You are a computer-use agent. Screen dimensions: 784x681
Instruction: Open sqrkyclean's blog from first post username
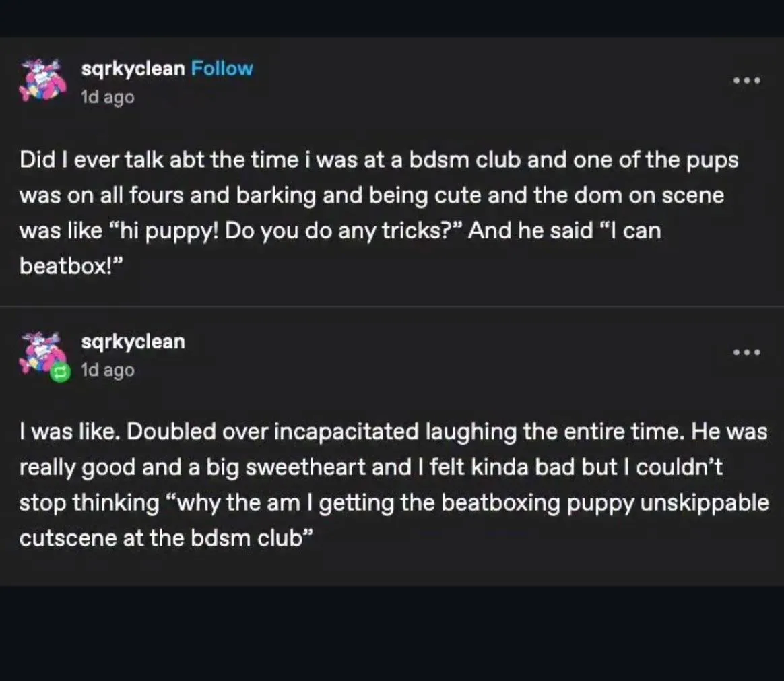pyautogui.click(x=133, y=69)
